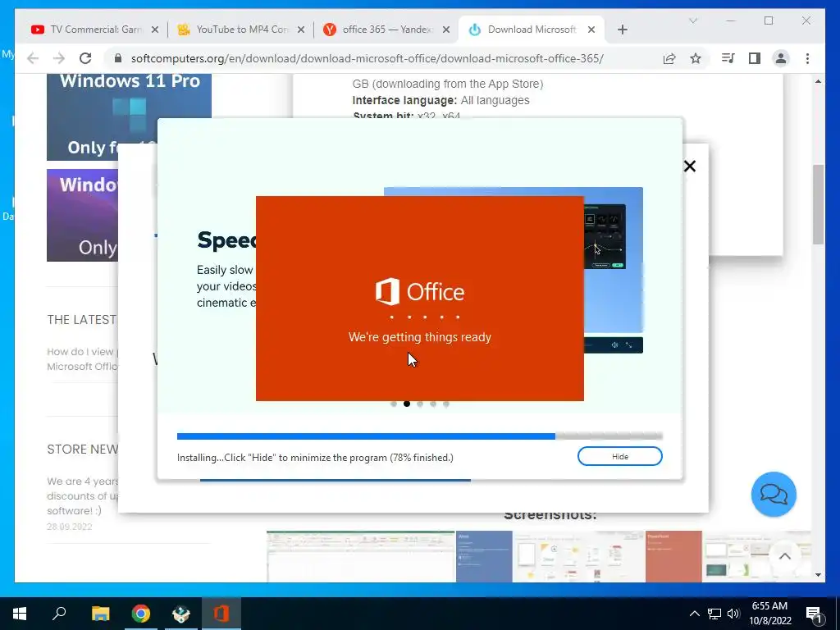Bookmark this page with the star icon

696,58
